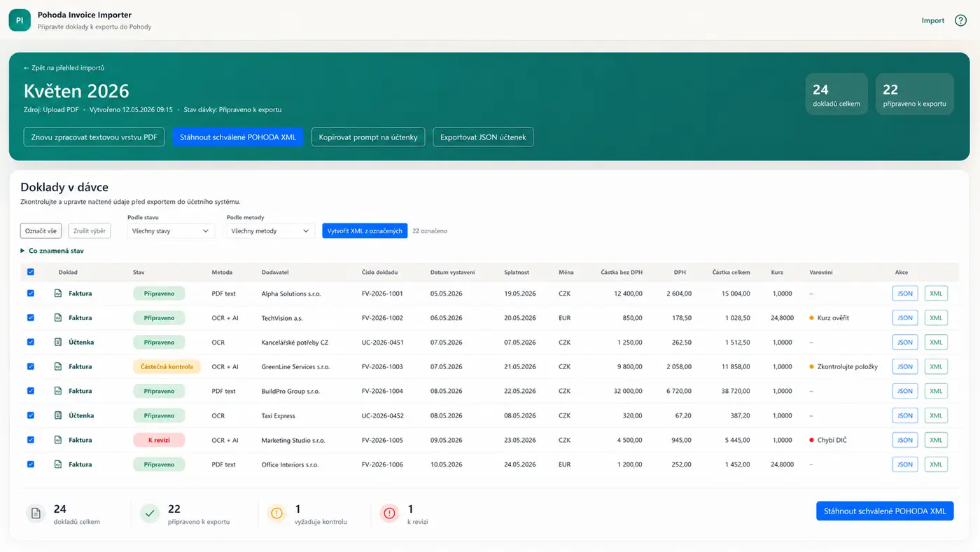Click the PI app logo icon
980x552 pixels.
(x=20, y=20)
